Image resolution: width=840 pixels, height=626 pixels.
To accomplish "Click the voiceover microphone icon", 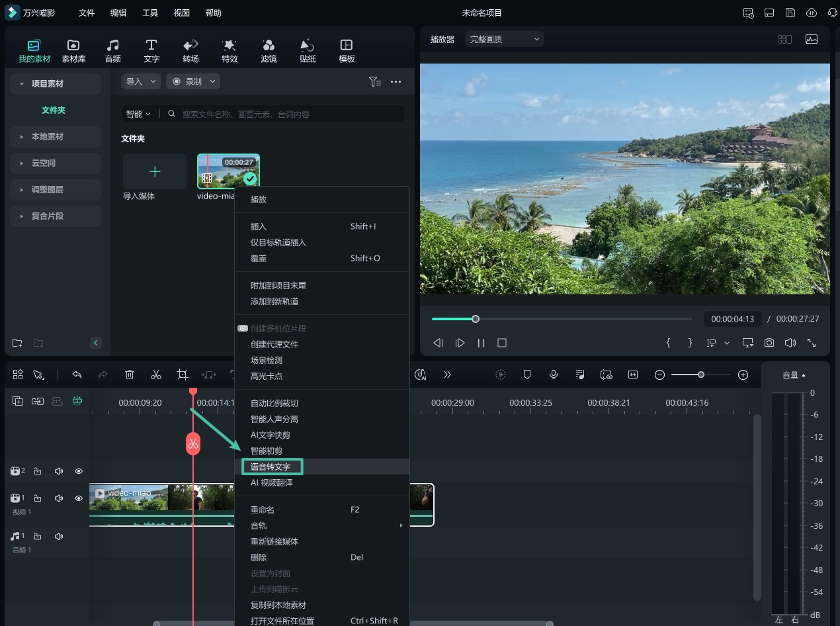I will click(x=554, y=375).
